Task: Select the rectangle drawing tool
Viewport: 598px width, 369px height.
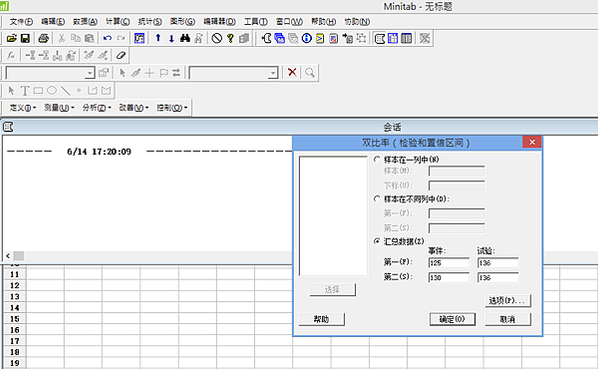Action: (x=38, y=90)
